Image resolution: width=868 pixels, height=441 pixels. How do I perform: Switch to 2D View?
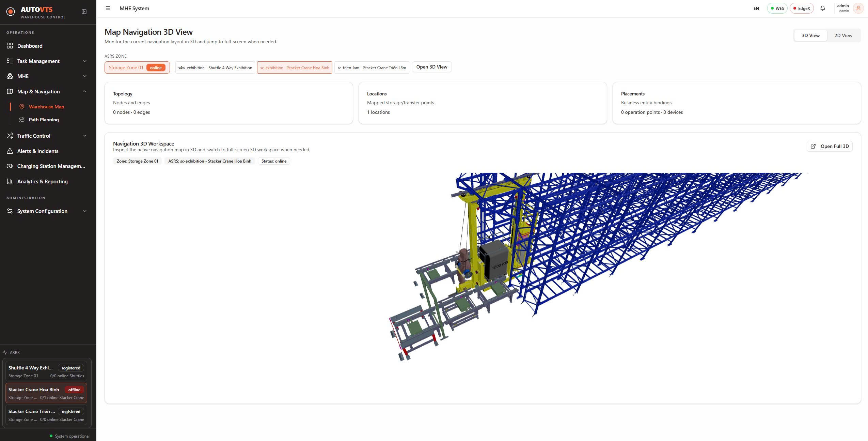click(x=843, y=35)
